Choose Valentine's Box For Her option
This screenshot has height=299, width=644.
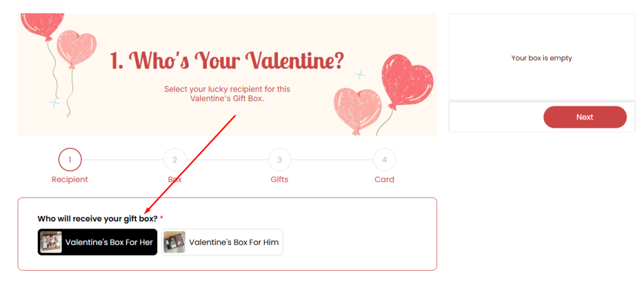[109, 242]
